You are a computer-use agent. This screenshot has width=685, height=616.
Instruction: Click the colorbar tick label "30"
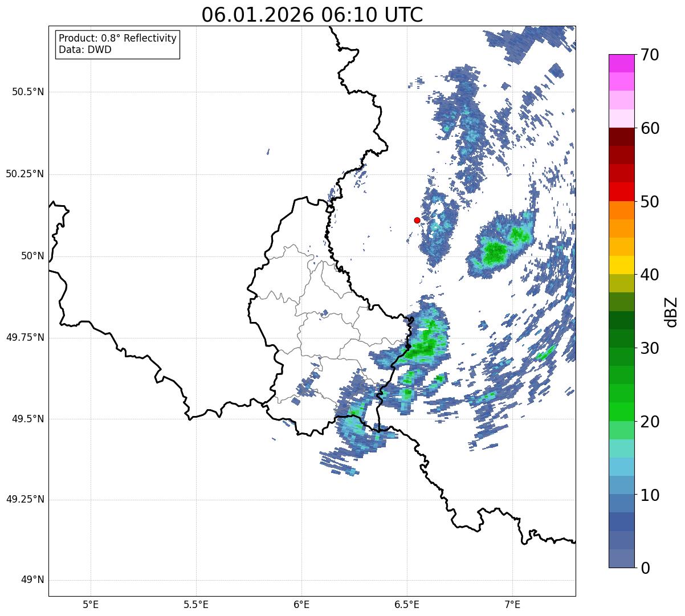(x=649, y=348)
